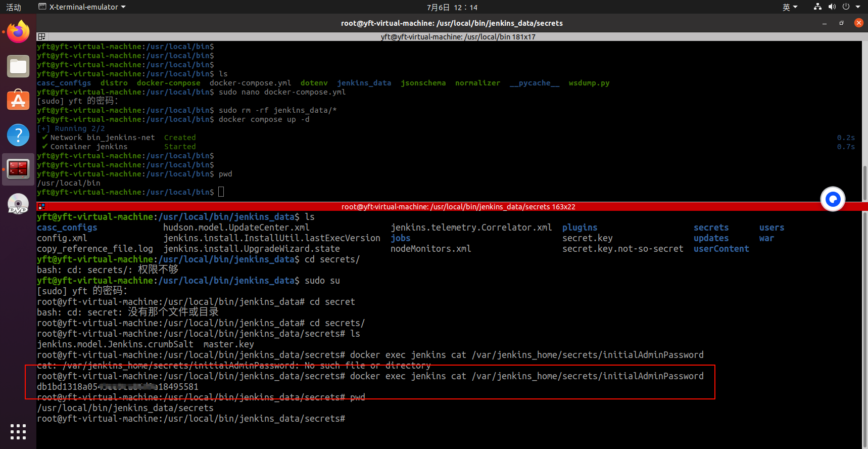
Task: Click the '0.7s' container timing text
Action: [x=846, y=147]
